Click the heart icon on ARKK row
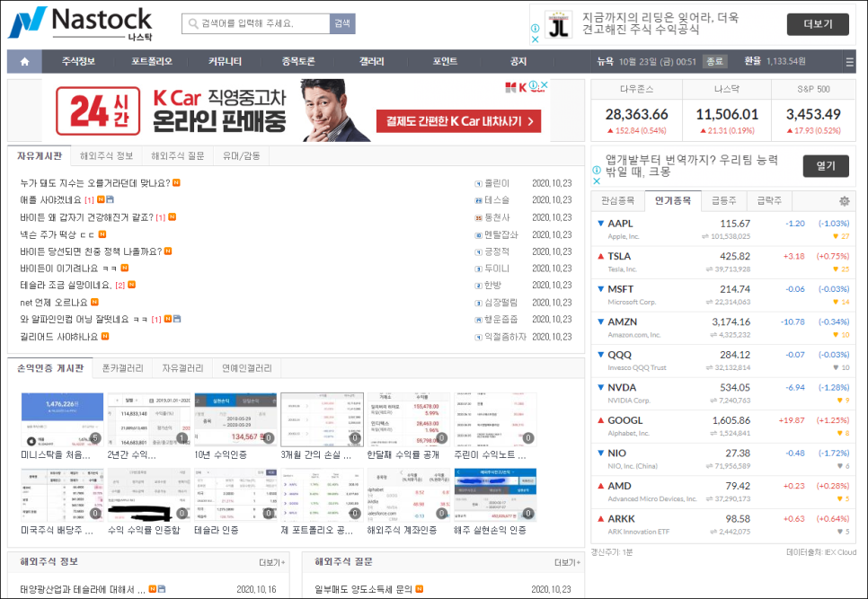The height and width of the screenshot is (599, 868). [839, 532]
